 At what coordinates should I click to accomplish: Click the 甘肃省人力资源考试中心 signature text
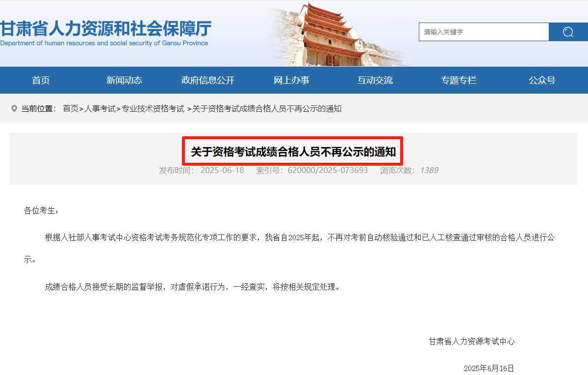(472, 341)
